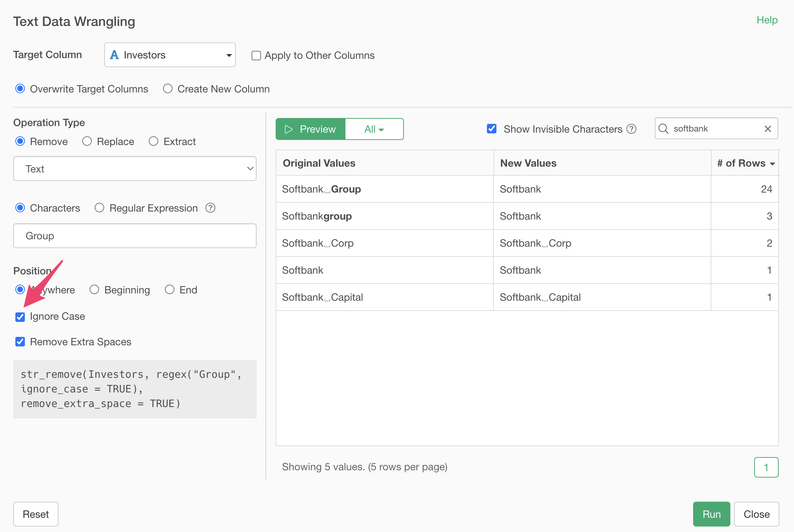The width and height of the screenshot is (794, 532).
Task: Open the Target Column Investors dropdown
Action: coord(170,55)
